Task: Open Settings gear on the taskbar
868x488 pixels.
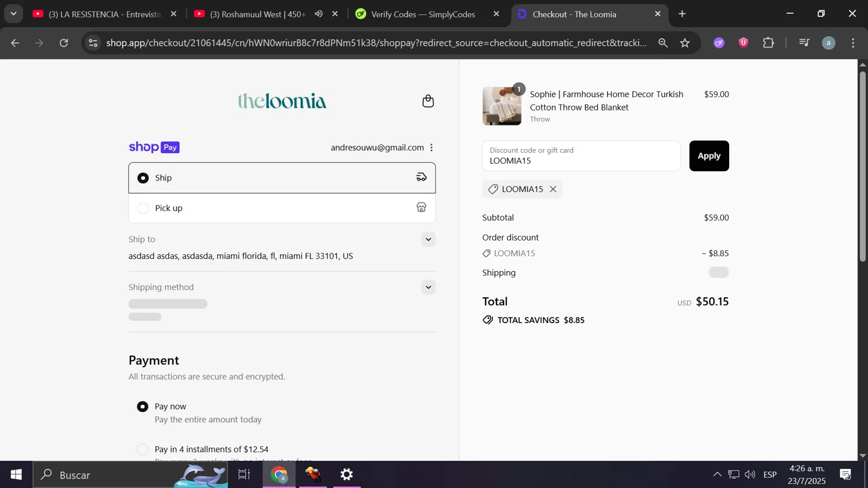Action: 347,475
